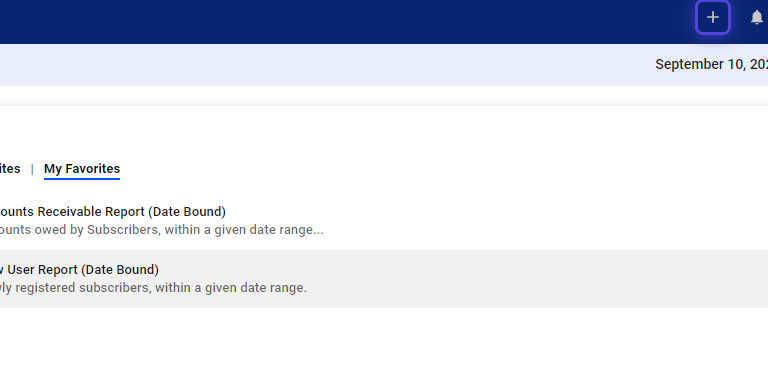Open Accounts Receivable Report (Date Bound)

[113, 212]
